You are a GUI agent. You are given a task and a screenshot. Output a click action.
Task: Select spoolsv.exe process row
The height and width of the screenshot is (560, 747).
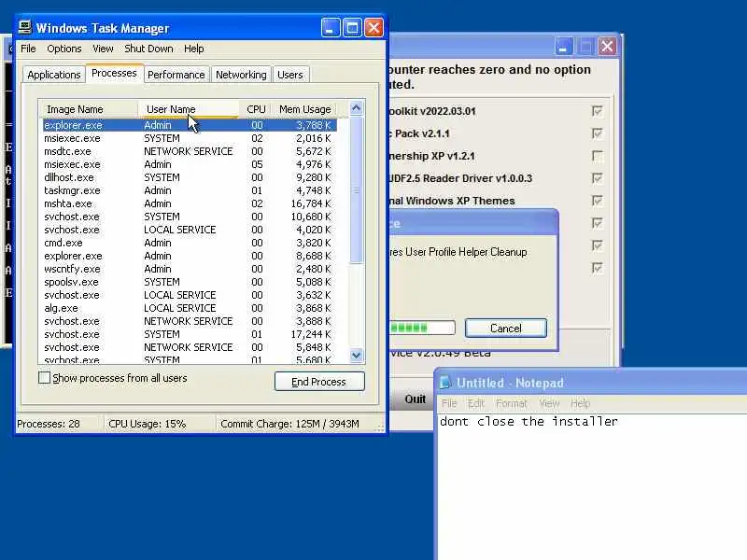point(188,282)
